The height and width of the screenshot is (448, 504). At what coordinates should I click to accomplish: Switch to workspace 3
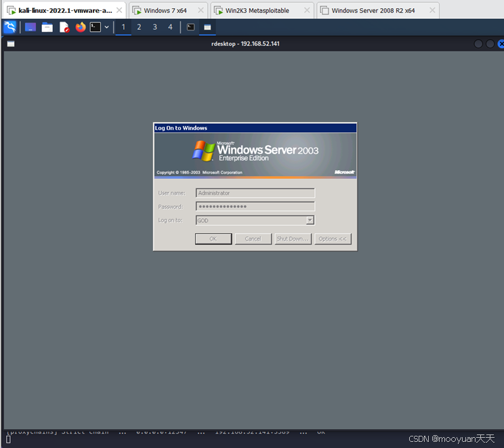[154, 27]
